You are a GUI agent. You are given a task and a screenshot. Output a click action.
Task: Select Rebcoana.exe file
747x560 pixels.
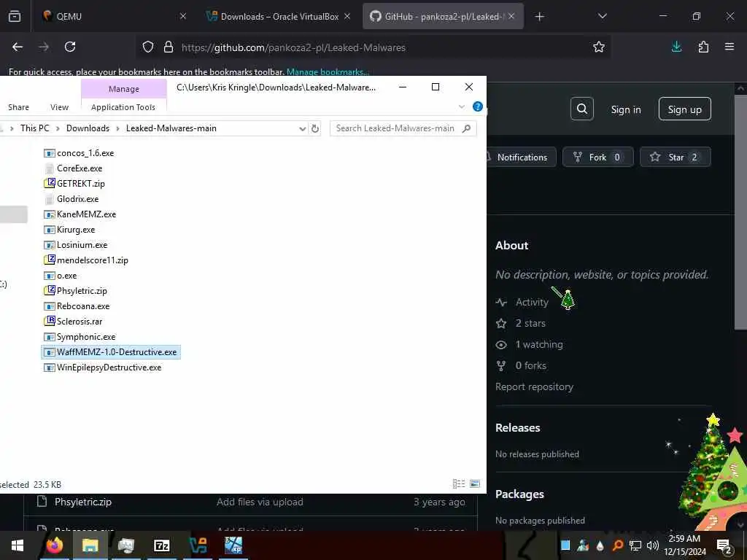[x=77, y=306]
